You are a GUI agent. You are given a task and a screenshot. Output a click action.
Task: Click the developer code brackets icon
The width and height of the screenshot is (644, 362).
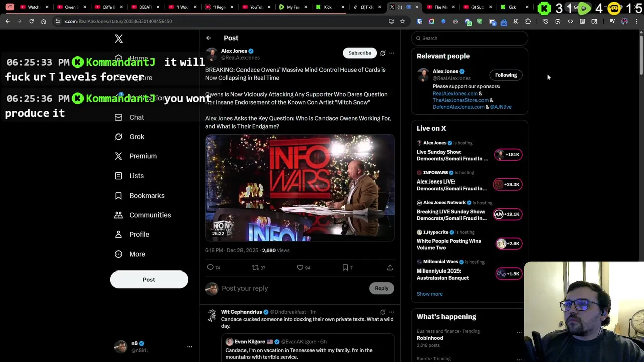click(x=570, y=21)
